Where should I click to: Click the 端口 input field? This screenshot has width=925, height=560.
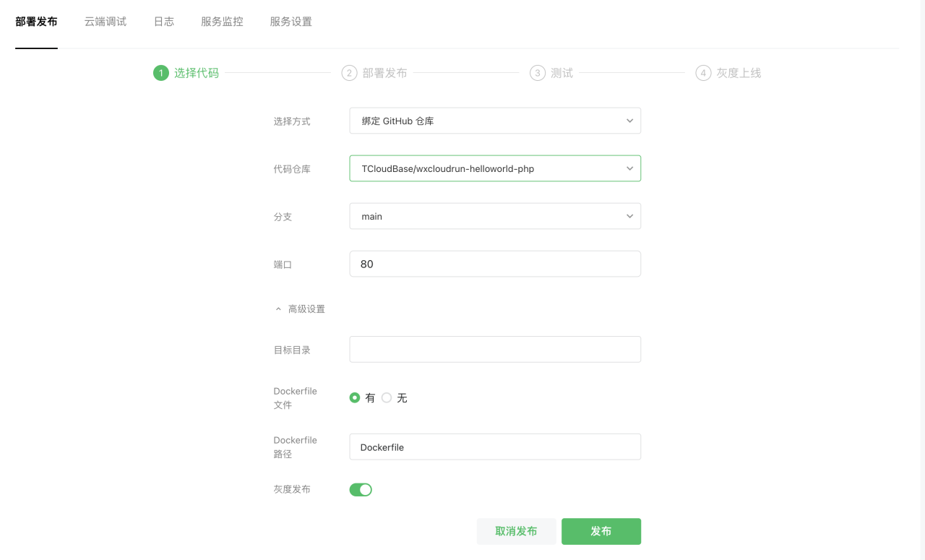click(495, 264)
